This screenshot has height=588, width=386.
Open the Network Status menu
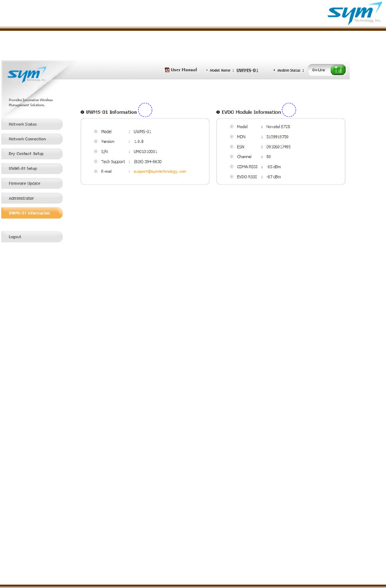pos(32,124)
